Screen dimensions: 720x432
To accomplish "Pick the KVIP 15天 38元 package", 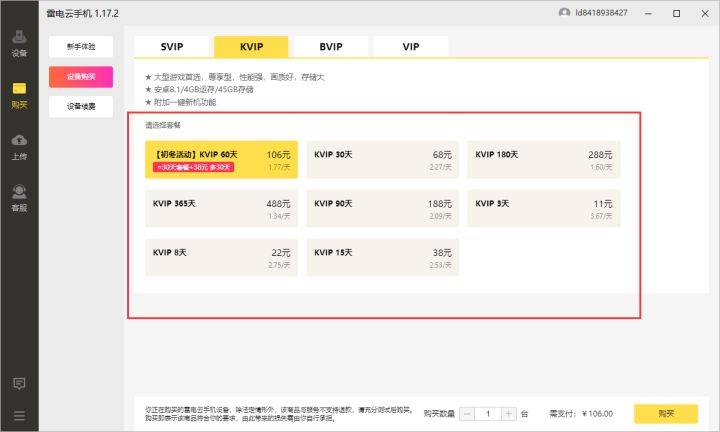I will point(382,258).
